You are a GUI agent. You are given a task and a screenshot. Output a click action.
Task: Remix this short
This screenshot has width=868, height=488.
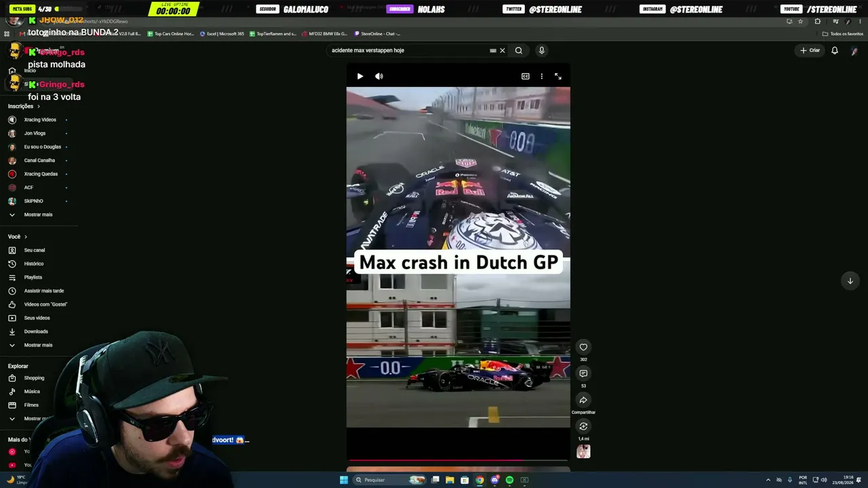pyautogui.click(x=583, y=426)
